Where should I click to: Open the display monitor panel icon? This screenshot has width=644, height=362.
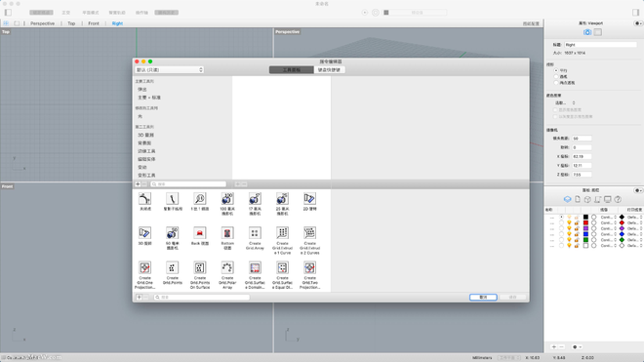(608, 199)
